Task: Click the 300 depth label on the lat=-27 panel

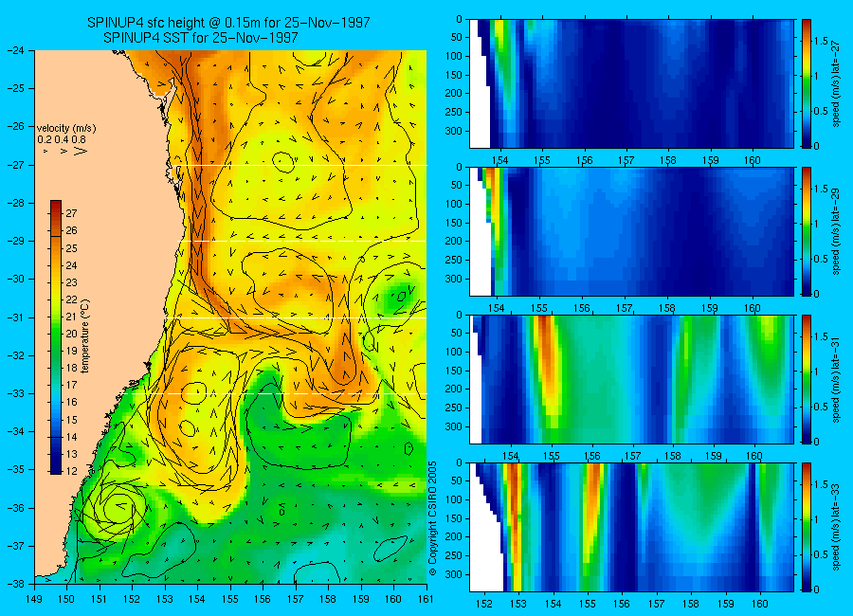Action: coord(453,131)
